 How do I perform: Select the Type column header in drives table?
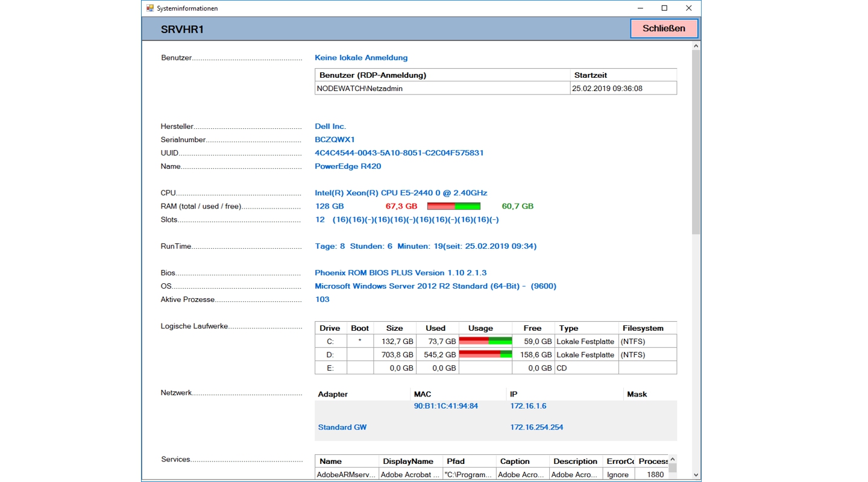tap(586, 328)
